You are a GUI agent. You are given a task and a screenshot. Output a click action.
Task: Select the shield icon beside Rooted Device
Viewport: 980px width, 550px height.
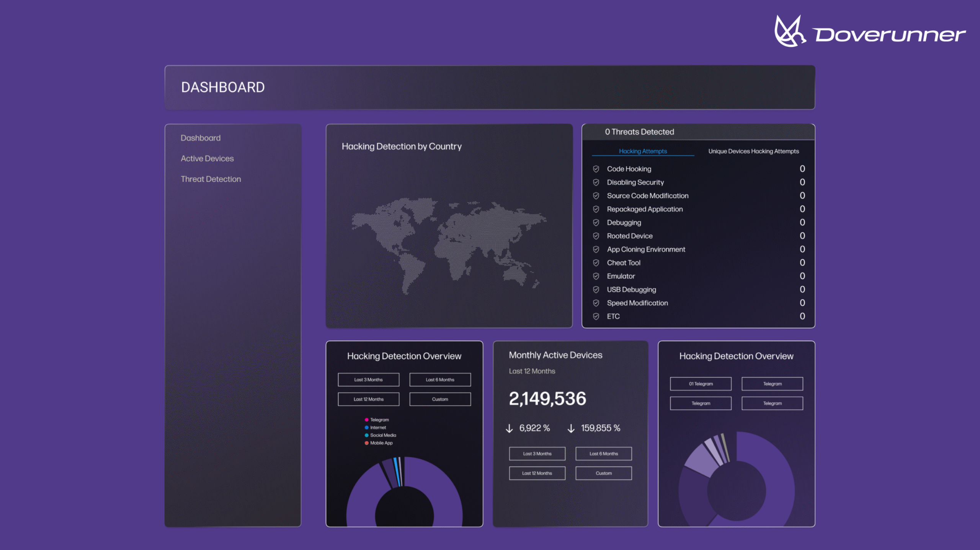596,236
